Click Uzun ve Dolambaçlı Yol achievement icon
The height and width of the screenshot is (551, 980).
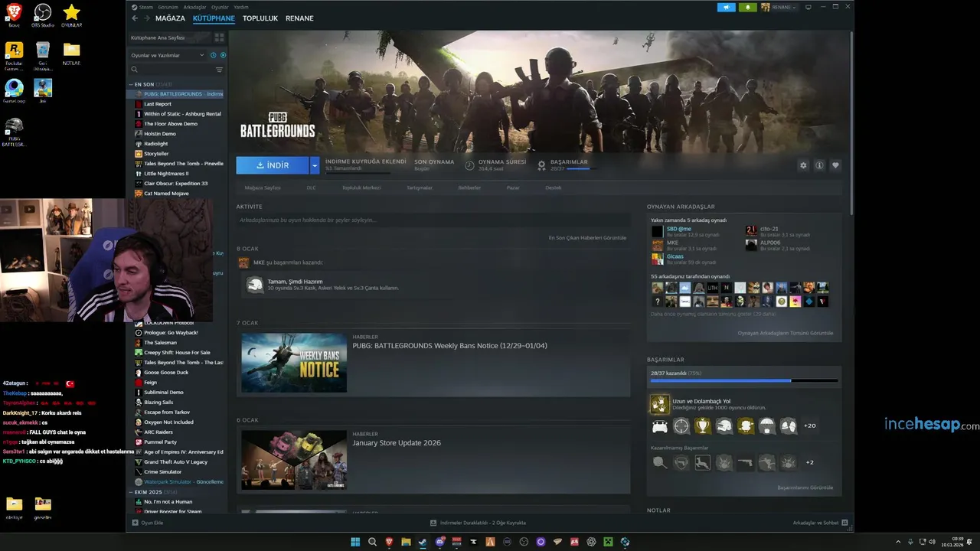click(659, 404)
